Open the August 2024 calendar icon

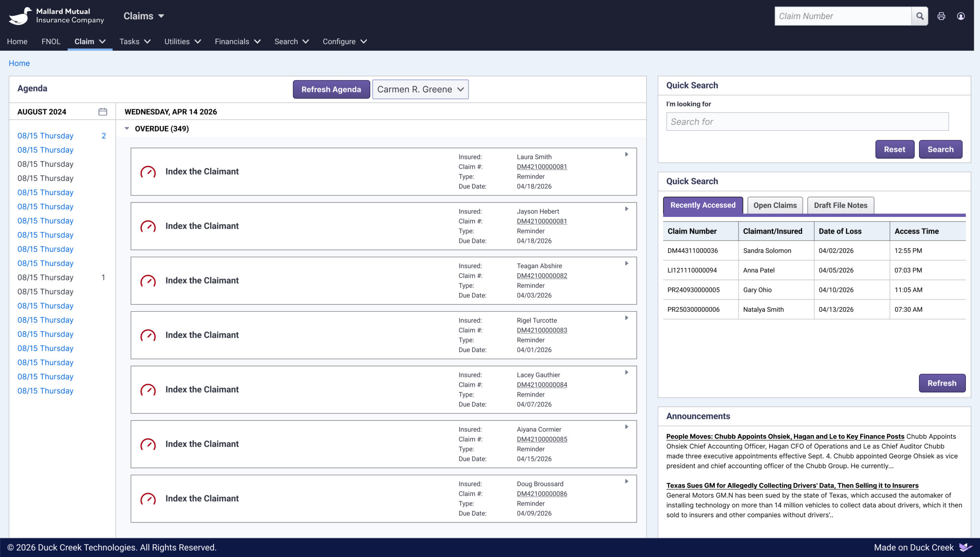tap(103, 112)
